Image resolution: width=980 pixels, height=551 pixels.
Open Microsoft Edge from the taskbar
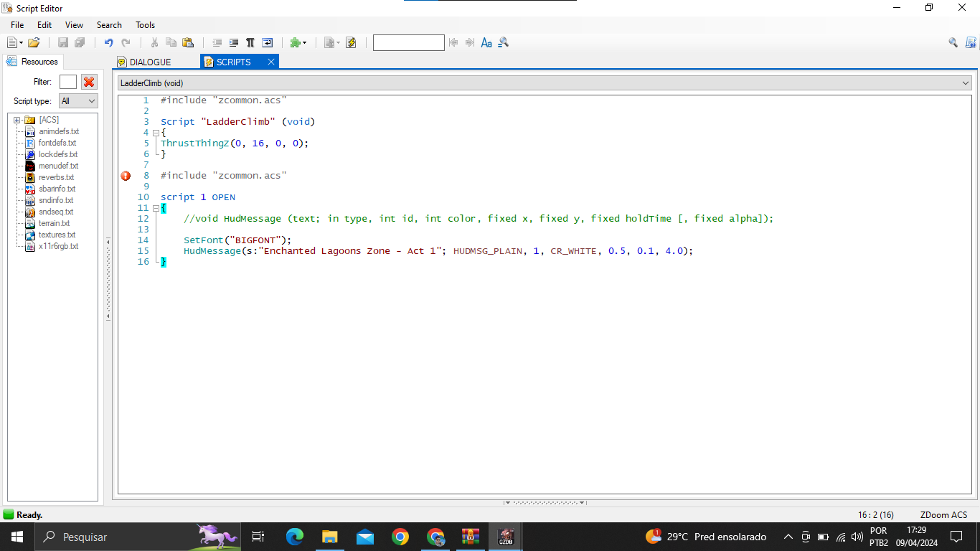[x=295, y=537]
